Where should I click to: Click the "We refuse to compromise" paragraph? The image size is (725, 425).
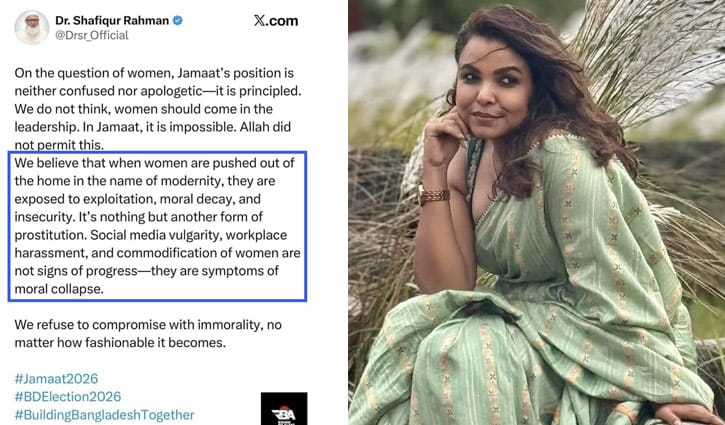pos(148,334)
